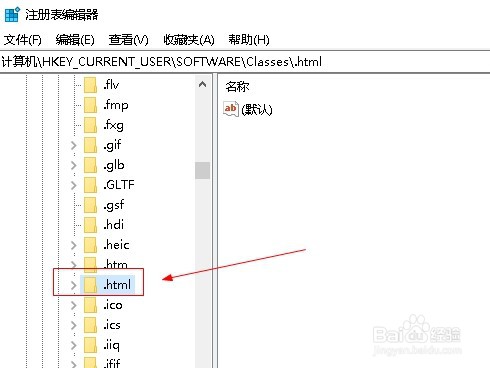The image size is (490, 368).
Task: Select the .ico key label
Action: point(113,305)
